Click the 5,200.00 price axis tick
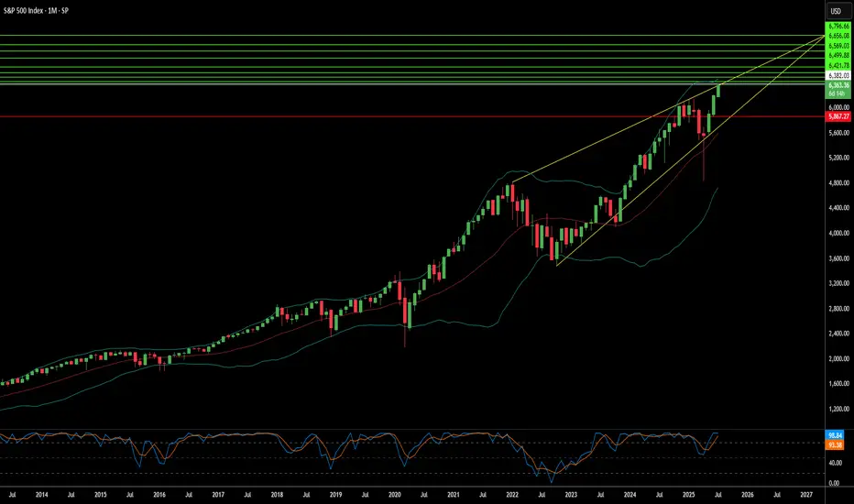This screenshot has width=854, height=504. 838,158
